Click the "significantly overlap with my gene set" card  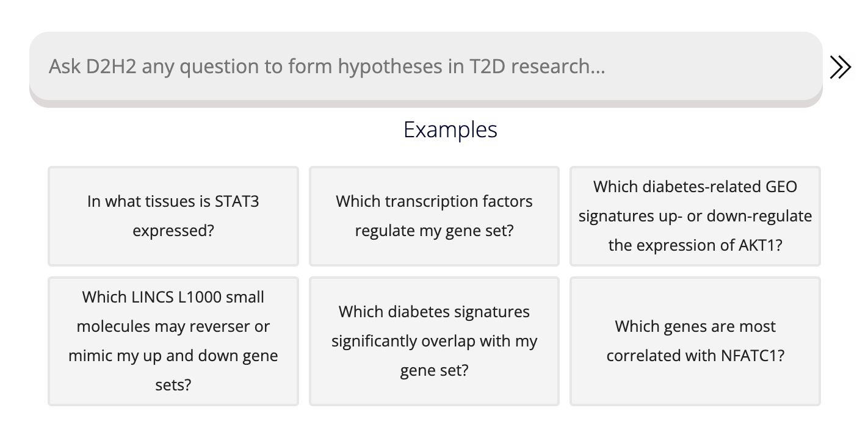tap(434, 341)
